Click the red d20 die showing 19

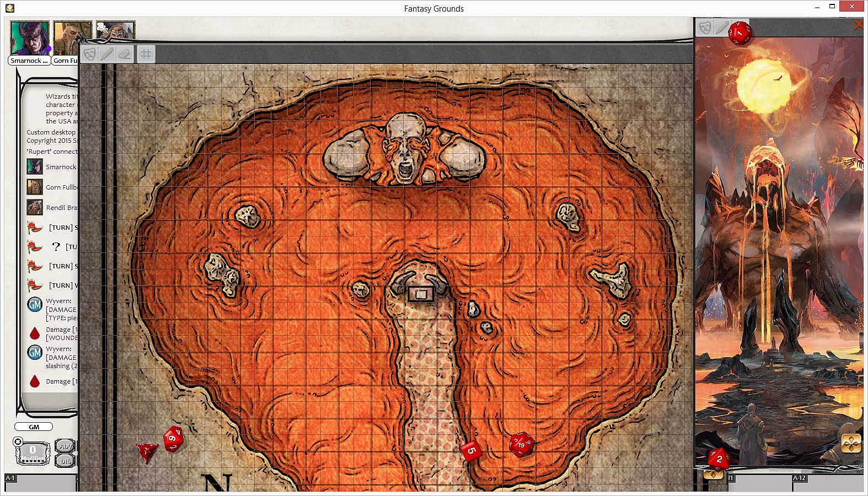click(521, 444)
